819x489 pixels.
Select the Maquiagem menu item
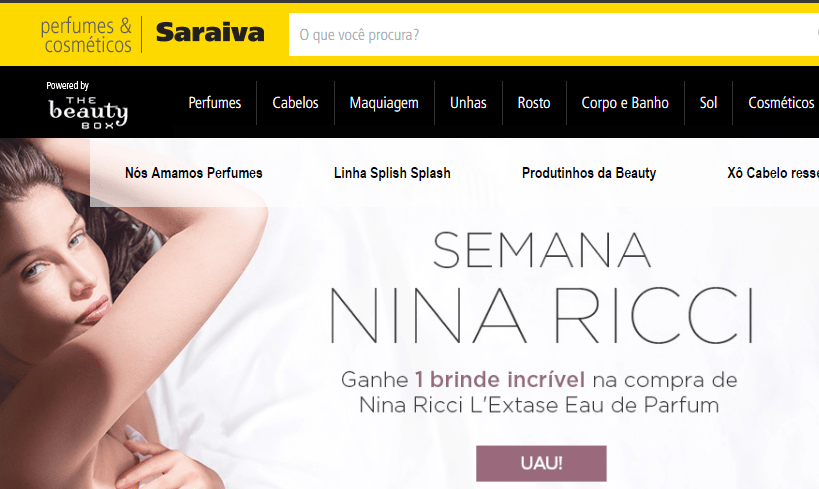(x=384, y=103)
